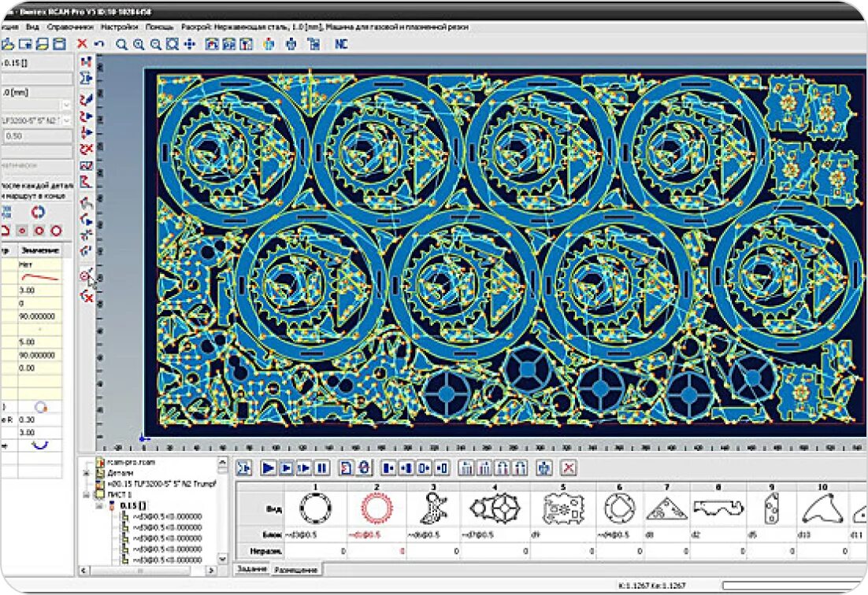868x595 pixels.
Task: Click the tree structure icon before NC
Action: click(313, 44)
